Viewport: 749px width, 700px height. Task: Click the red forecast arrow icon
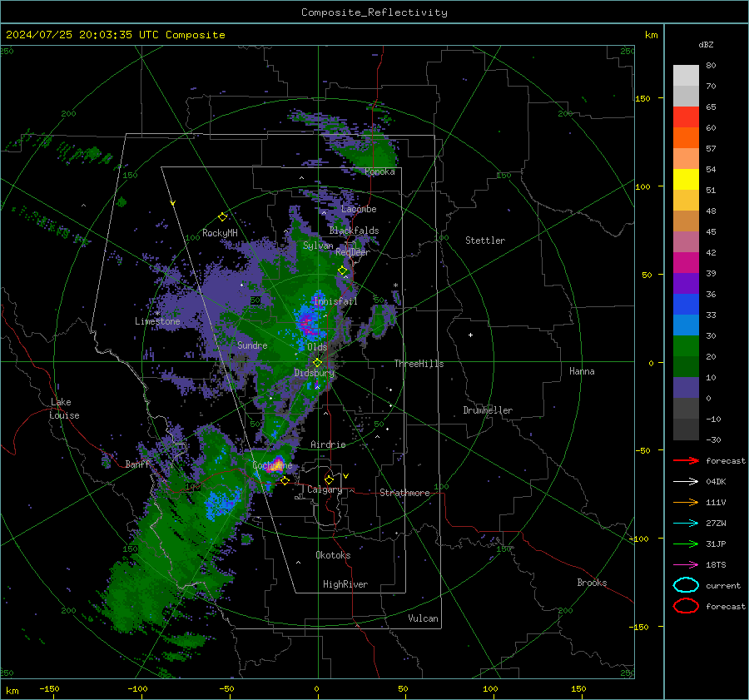[686, 460]
